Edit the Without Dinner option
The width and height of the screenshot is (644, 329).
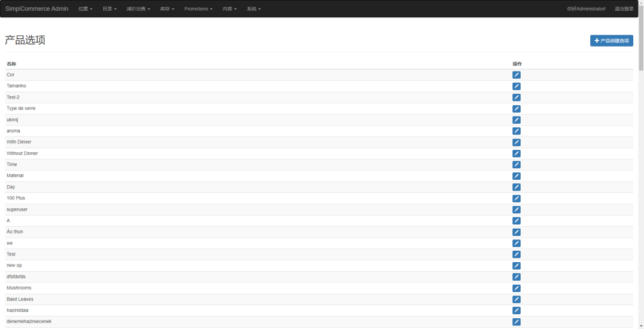(x=516, y=153)
